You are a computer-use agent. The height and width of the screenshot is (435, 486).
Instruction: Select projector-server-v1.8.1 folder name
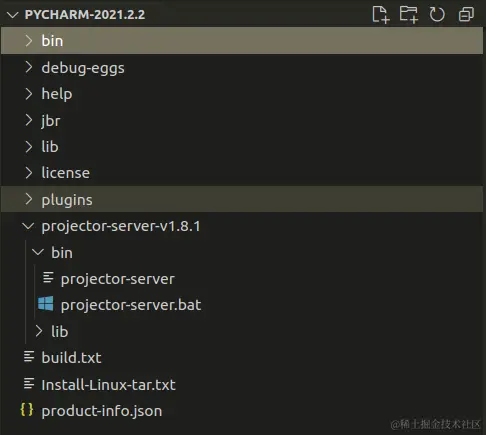pos(121,226)
